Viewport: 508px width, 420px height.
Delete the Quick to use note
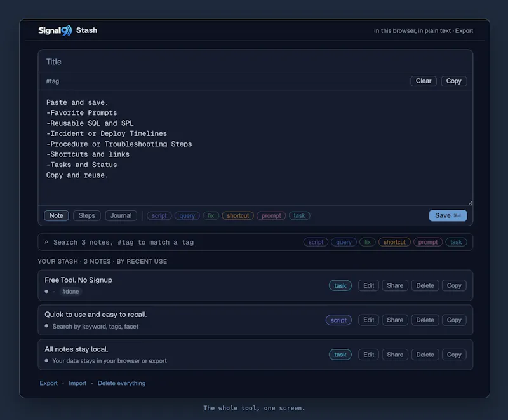pos(425,320)
